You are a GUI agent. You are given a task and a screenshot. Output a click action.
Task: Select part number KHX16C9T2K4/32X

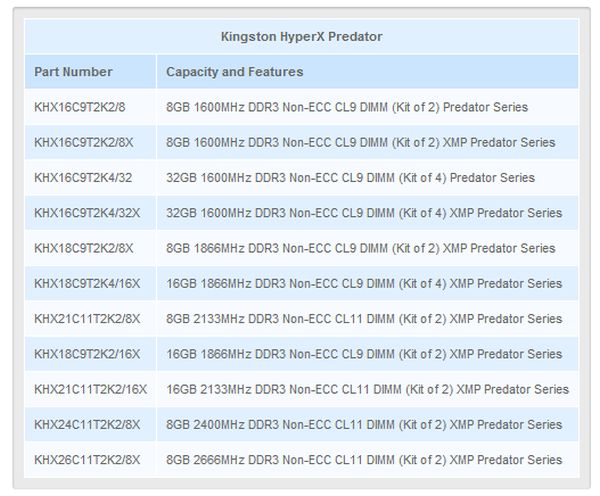tap(87, 213)
